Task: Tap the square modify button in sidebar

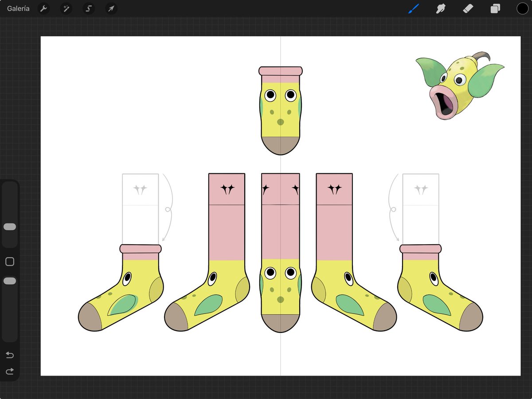Action: pyautogui.click(x=10, y=262)
